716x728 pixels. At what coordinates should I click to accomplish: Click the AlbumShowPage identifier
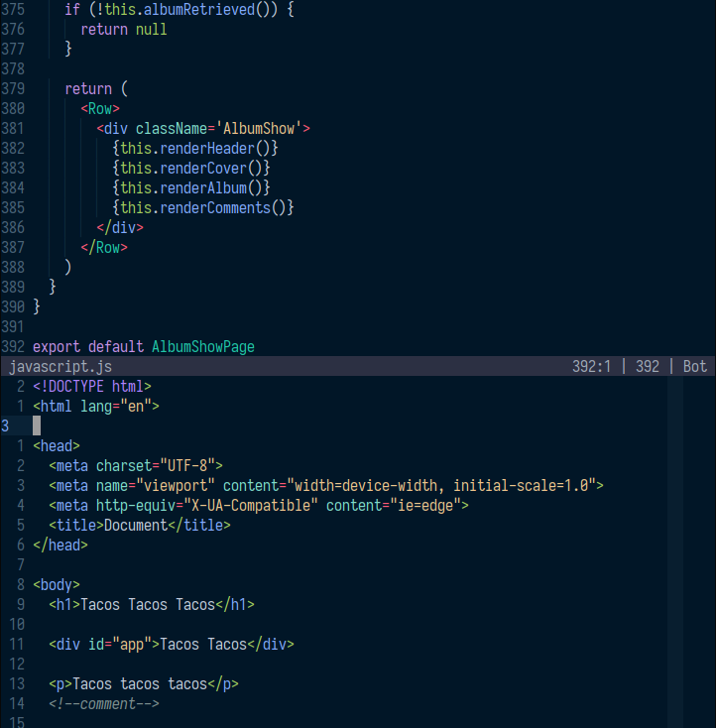point(203,347)
